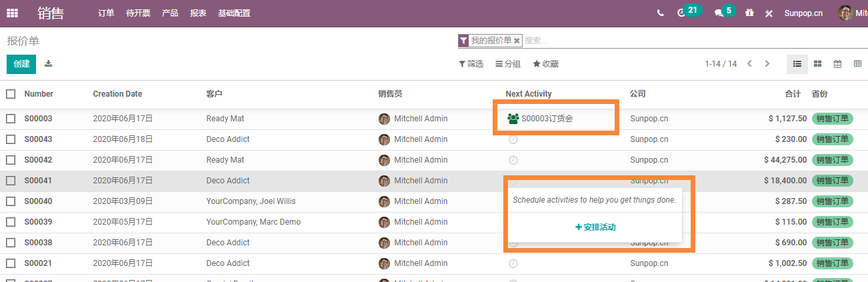Click the download export icon
Viewport: 868px width, 282px height.
[x=48, y=64]
